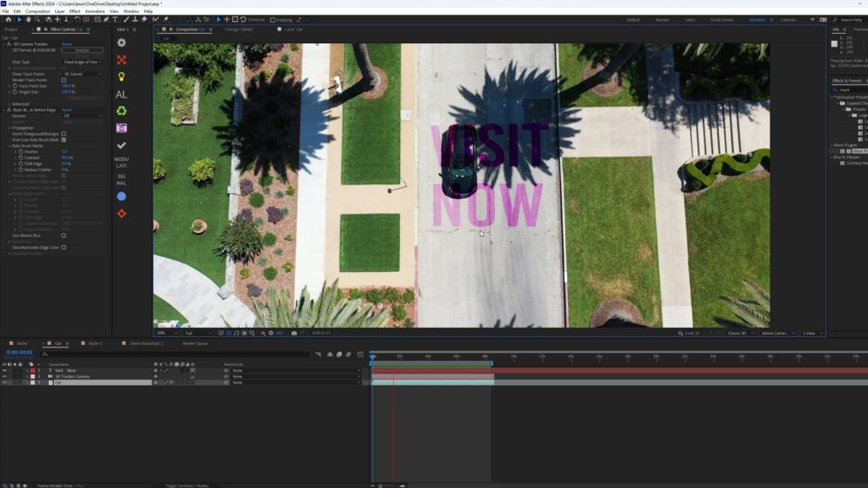Reset Roto Brush & Refine Edge effect
Screen dimensions: 868x488
[x=66, y=110]
